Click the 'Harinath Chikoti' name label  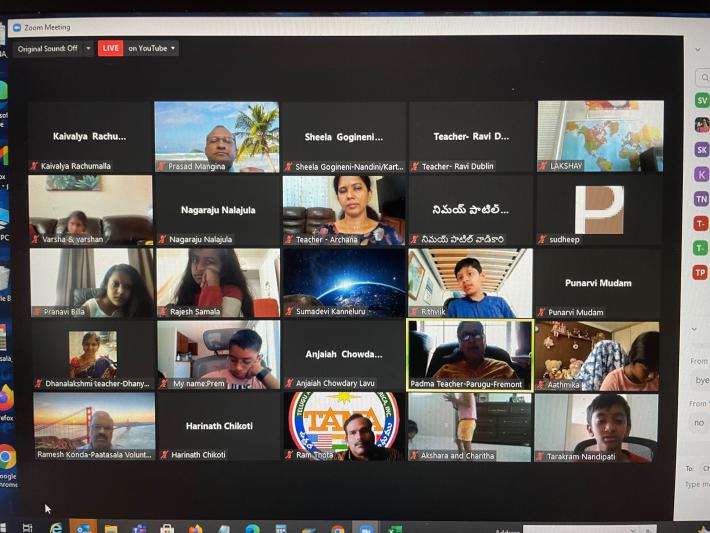[x=198, y=455]
